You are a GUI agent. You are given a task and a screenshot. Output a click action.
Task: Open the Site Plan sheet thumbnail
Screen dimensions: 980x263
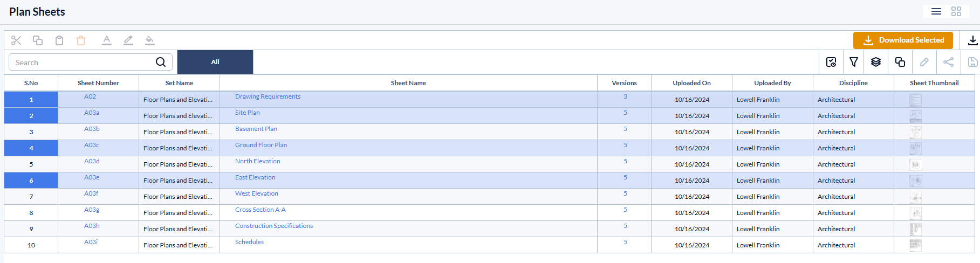[x=915, y=116]
